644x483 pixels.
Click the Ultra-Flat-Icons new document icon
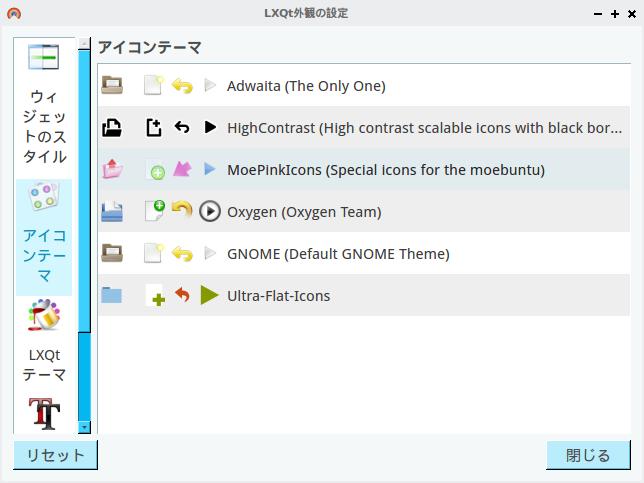(x=155, y=295)
